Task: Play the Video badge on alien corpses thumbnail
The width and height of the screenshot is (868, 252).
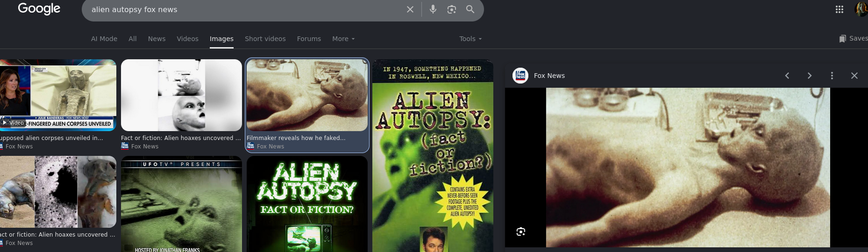Action: 13,123
